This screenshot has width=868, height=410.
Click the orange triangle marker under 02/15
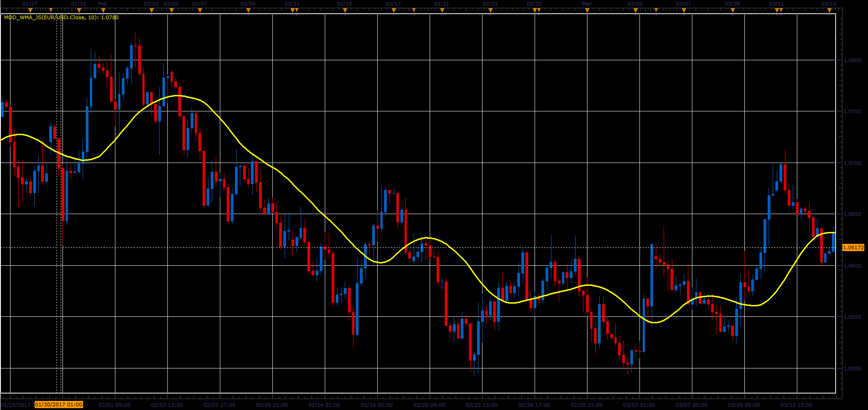(345, 10)
